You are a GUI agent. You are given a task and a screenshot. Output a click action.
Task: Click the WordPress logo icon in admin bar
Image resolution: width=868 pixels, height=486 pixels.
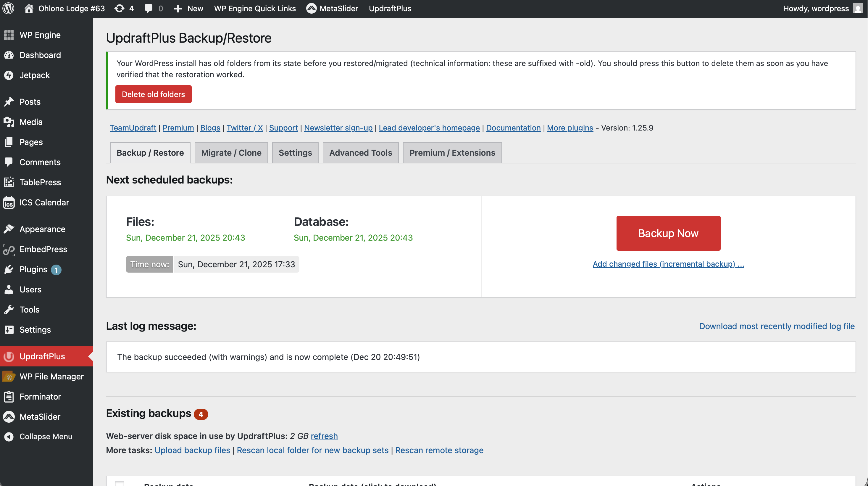(x=8, y=8)
